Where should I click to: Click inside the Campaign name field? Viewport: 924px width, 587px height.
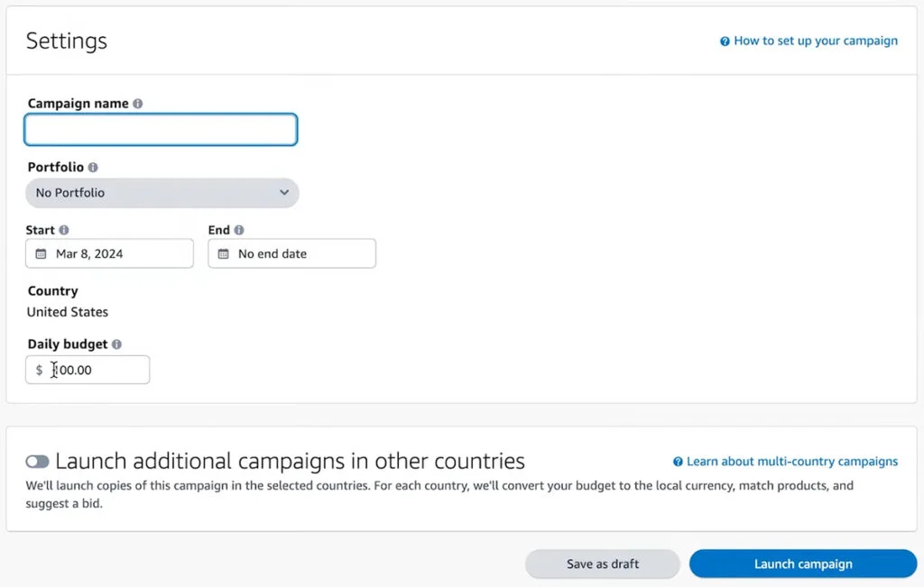161,129
